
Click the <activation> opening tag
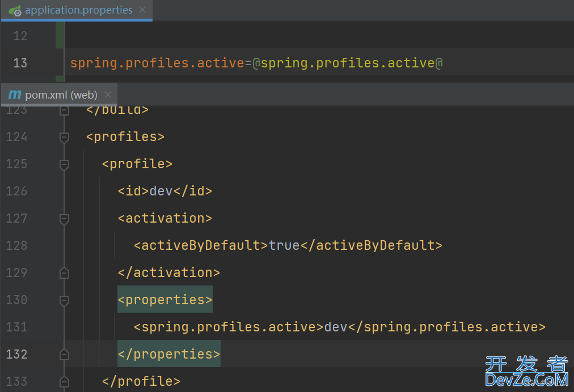pos(164,218)
